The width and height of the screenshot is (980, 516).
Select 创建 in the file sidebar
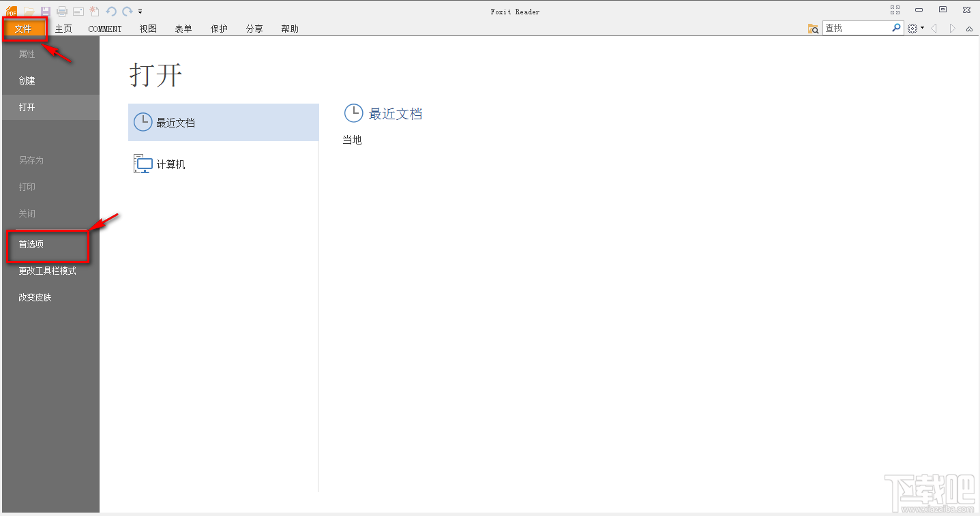pos(50,80)
